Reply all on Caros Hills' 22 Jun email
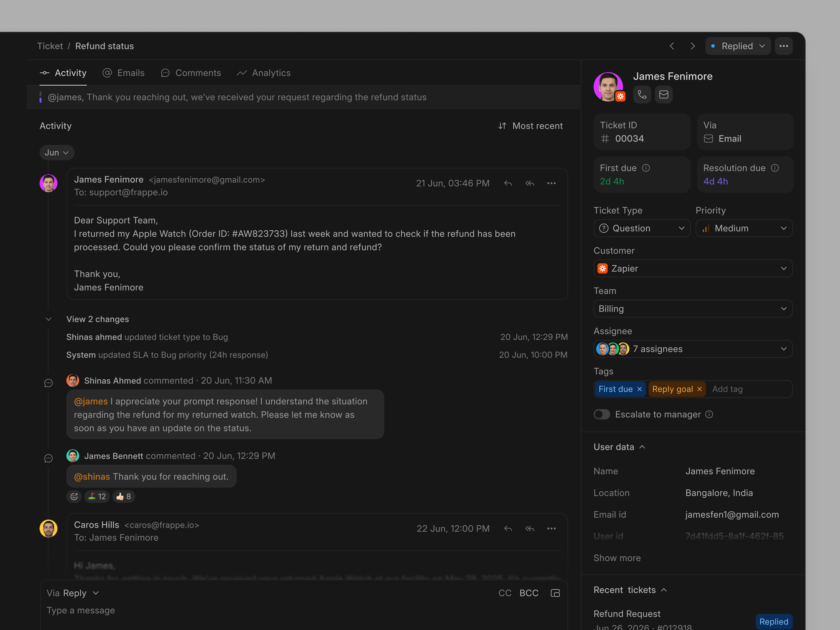 pyautogui.click(x=530, y=529)
